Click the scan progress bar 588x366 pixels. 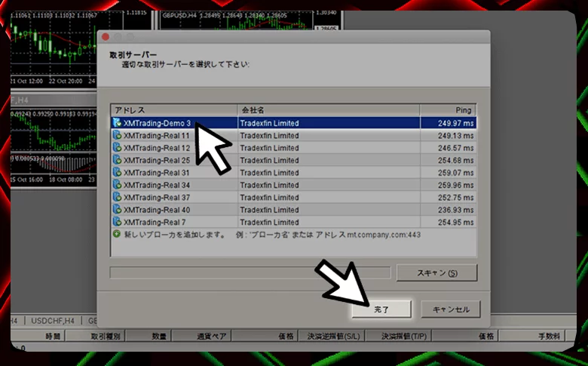[x=250, y=272]
